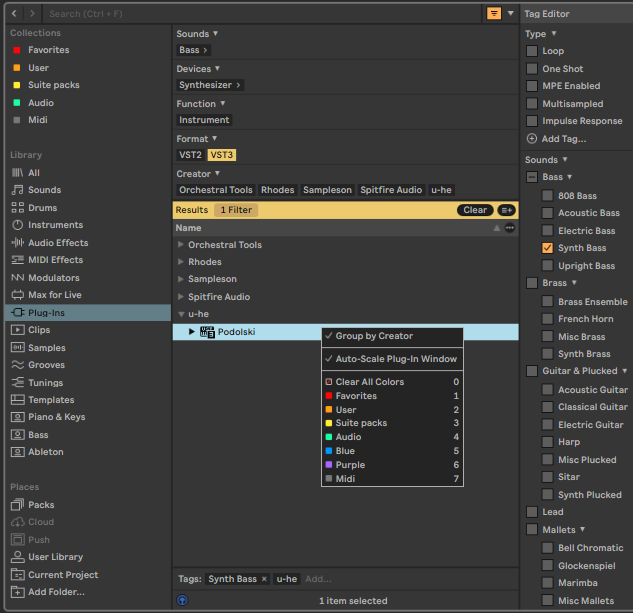Expand the Sampleson group
This screenshot has width=633, height=613.
(180, 279)
